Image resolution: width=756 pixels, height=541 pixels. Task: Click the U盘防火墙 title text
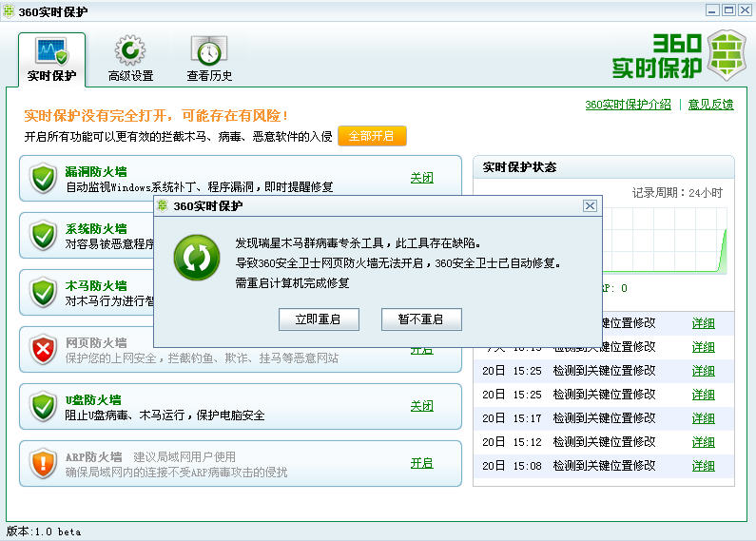click(93, 399)
